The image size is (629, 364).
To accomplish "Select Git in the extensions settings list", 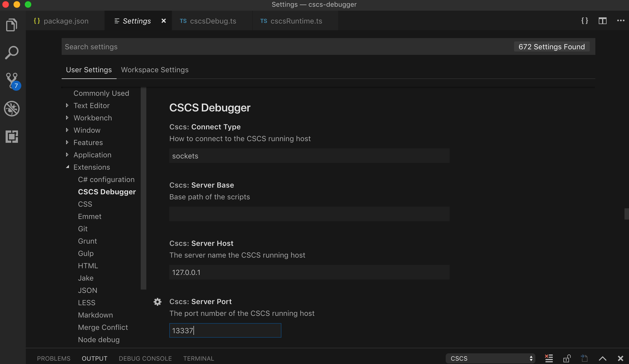I will click(x=83, y=229).
